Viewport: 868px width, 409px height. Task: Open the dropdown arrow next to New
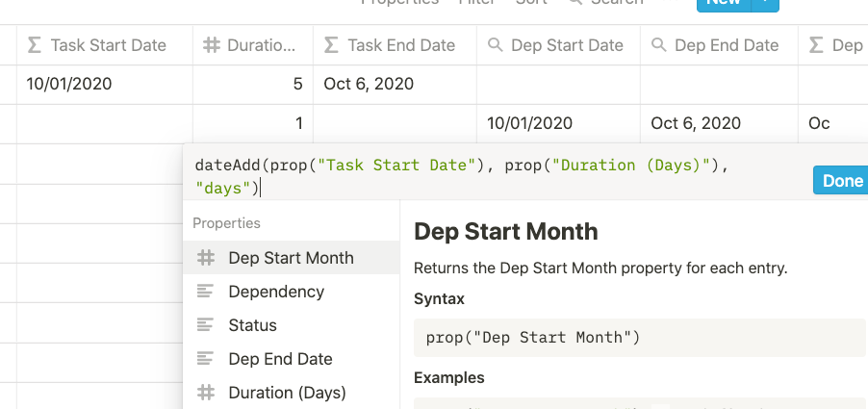coord(764,3)
